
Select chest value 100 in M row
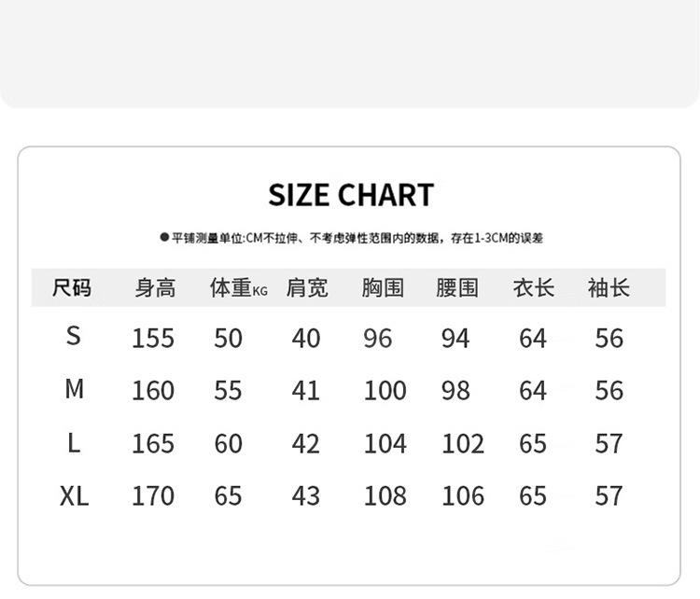click(x=385, y=390)
